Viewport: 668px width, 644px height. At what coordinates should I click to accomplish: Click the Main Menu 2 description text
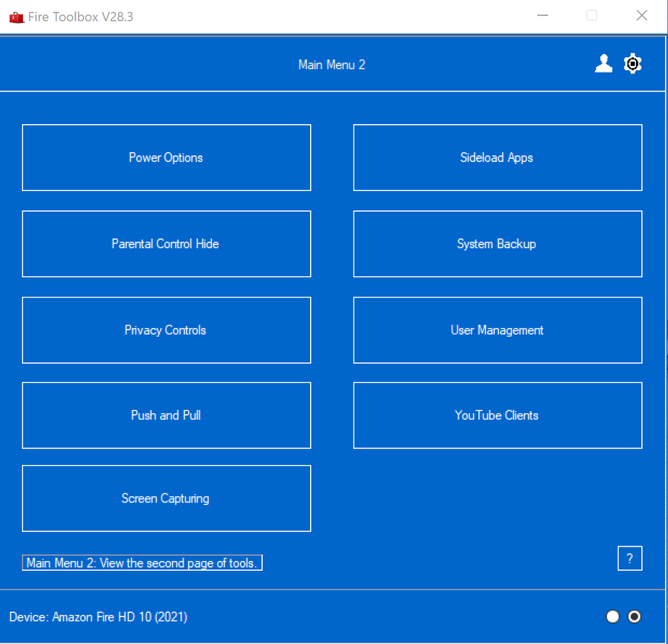pos(142,563)
